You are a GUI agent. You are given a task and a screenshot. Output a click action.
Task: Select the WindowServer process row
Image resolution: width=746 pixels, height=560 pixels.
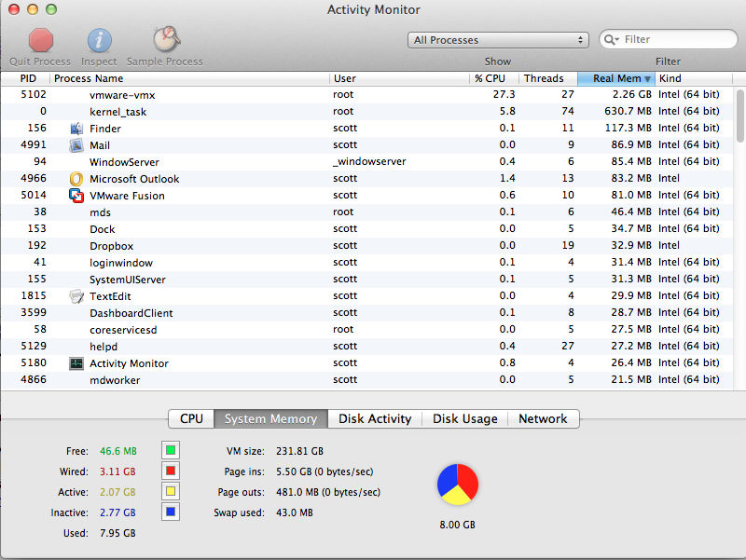pos(366,161)
